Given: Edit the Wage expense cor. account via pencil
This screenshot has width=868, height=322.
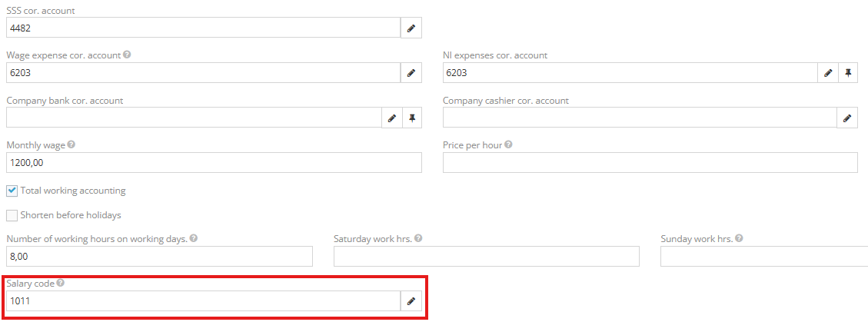Looking at the screenshot, I should [x=411, y=73].
